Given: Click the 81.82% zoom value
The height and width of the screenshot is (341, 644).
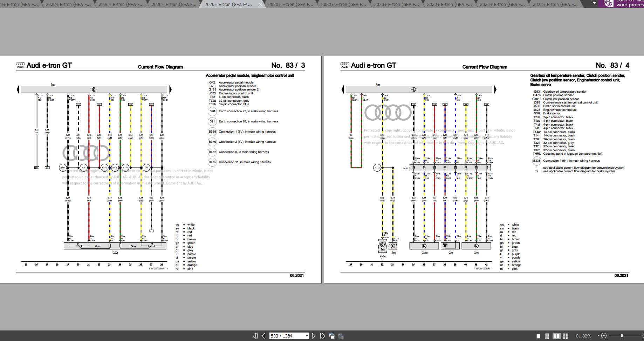Looking at the screenshot, I should 583,336.
